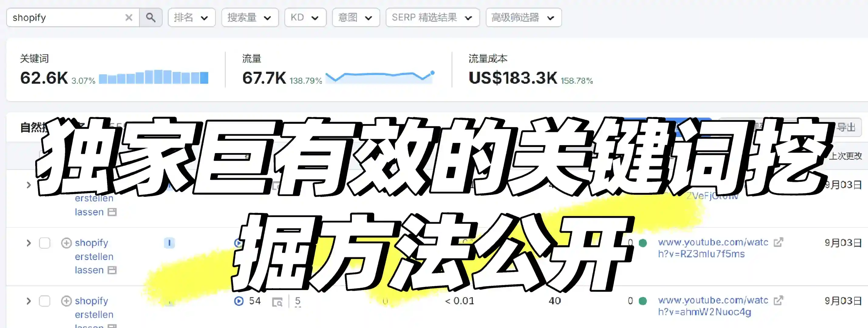
Task: Open the 搜索量 filter dropdown
Action: 250,18
